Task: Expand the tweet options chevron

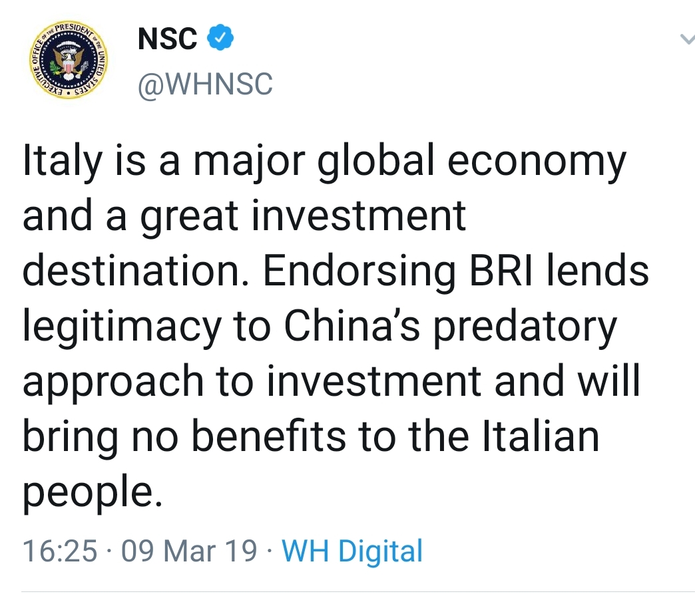Action: tap(685, 41)
